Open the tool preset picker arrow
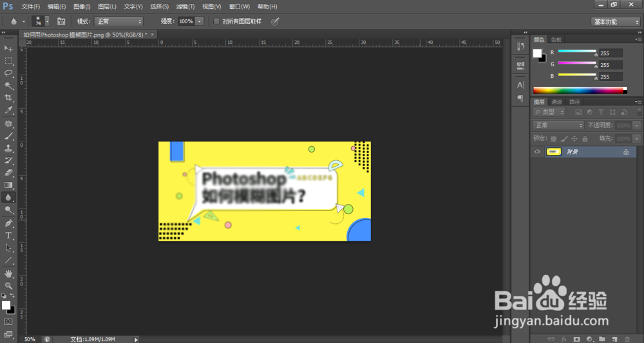 click(23, 21)
